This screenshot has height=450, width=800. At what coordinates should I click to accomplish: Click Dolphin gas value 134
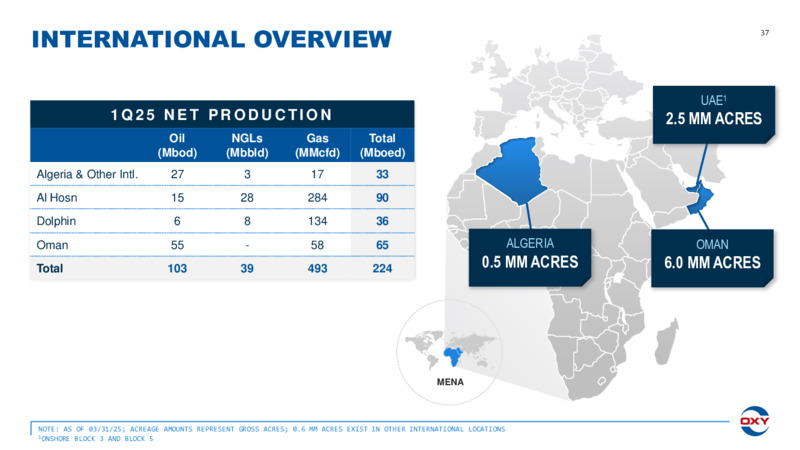317,221
